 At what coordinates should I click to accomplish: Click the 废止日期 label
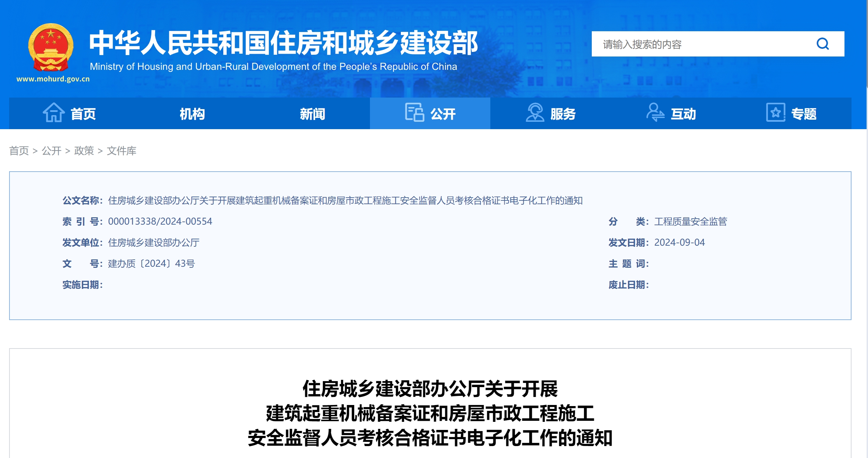tap(629, 285)
